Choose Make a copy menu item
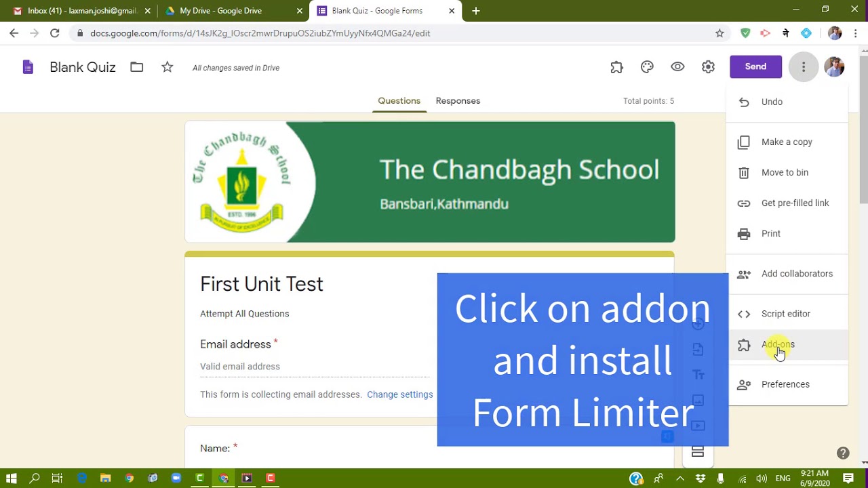868x488 pixels. click(787, 142)
